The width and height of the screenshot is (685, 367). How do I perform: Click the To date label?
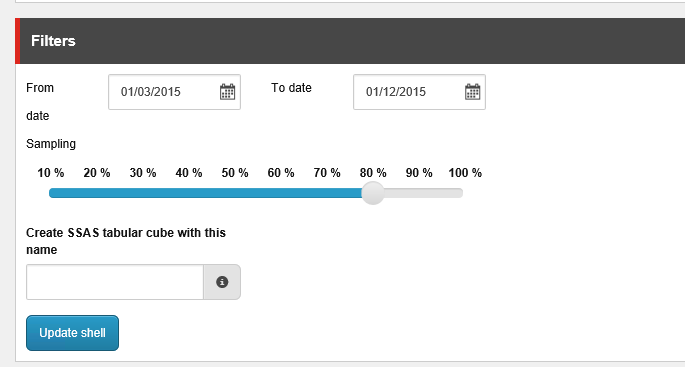point(291,88)
